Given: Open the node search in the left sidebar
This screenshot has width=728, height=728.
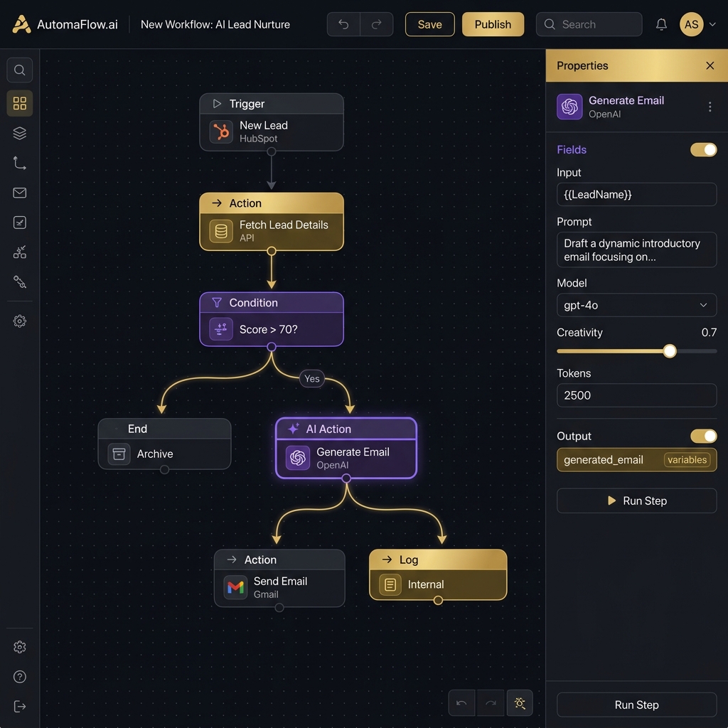Looking at the screenshot, I should click(19, 70).
